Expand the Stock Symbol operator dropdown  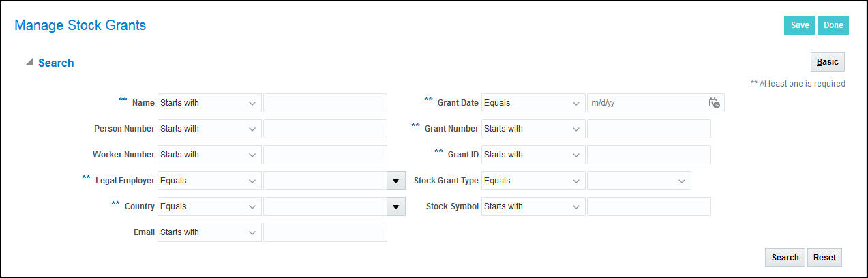click(533, 206)
